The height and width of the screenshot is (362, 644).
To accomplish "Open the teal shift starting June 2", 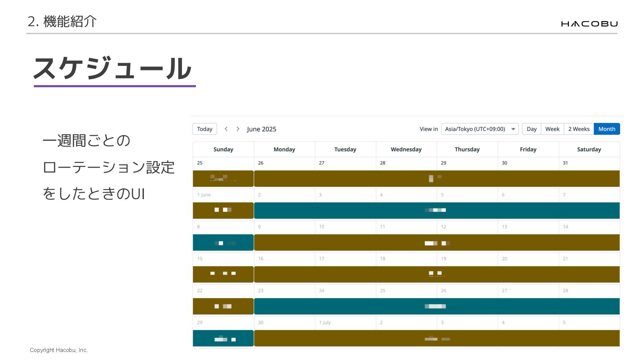I will [437, 210].
